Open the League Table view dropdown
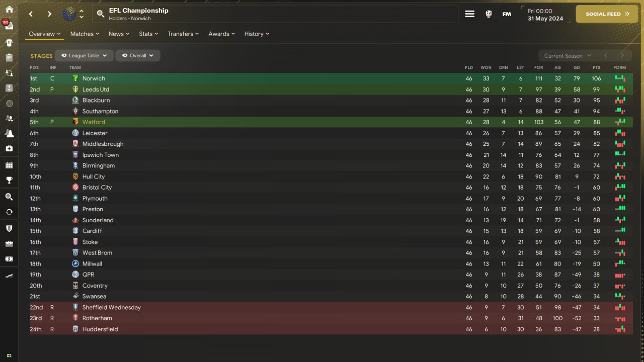This screenshot has height=362, width=644. [84, 56]
